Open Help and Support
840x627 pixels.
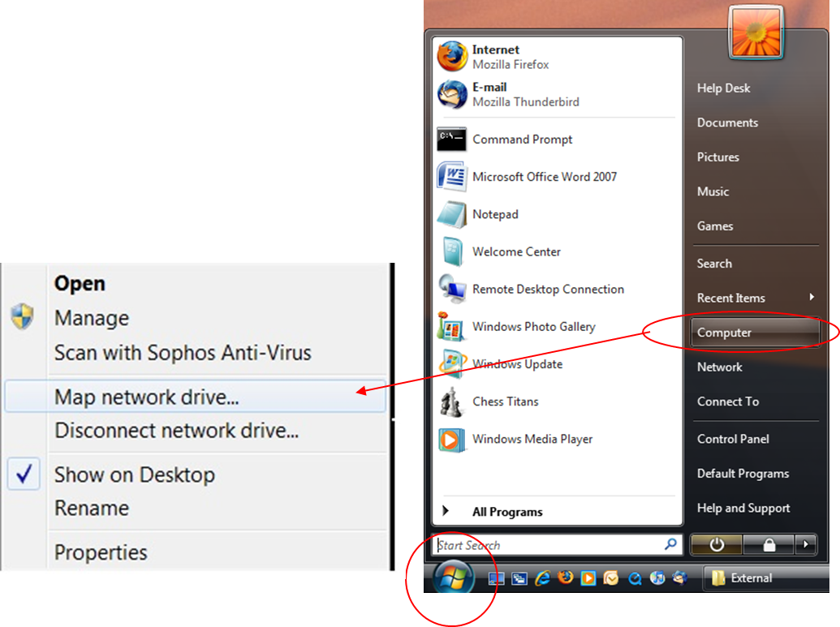click(x=743, y=508)
